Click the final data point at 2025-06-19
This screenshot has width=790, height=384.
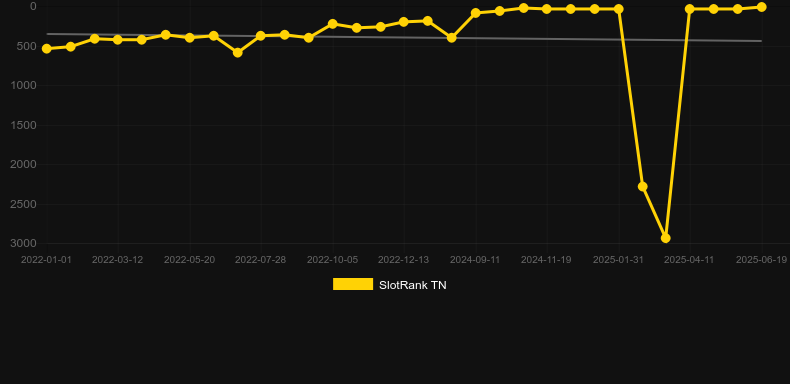tap(761, 7)
